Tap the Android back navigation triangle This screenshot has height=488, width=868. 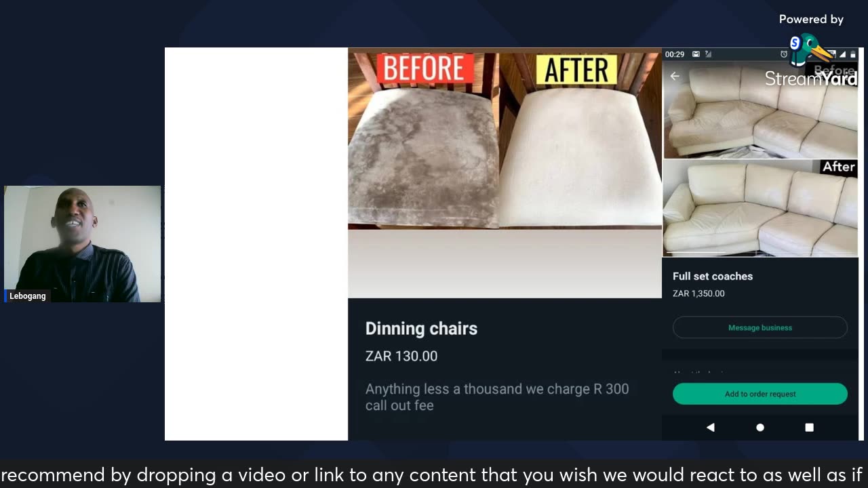pos(711,428)
